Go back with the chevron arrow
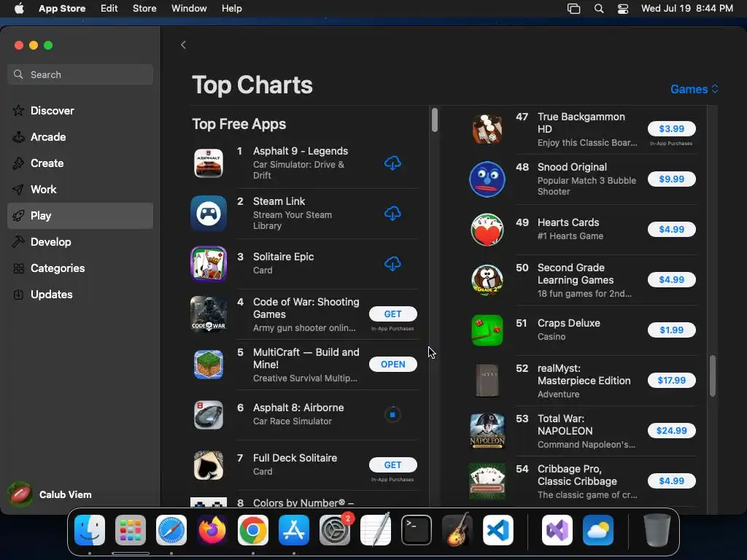This screenshot has height=560, width=747. (183, 44)
